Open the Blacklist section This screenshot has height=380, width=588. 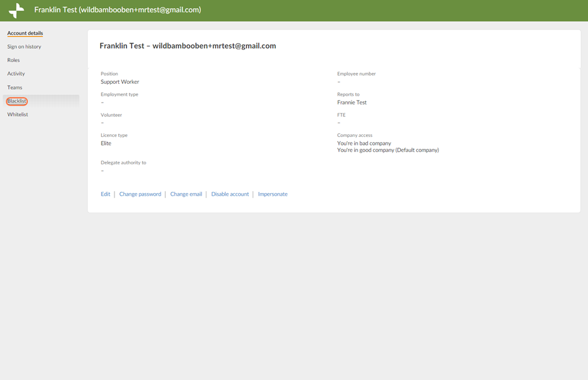click(17, 101)
